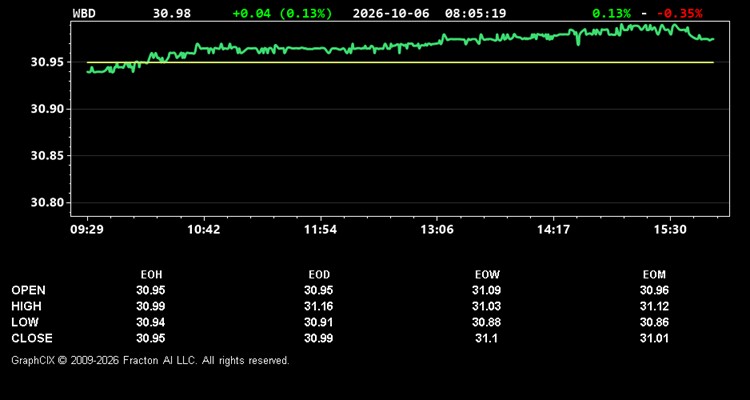
Task: Select the EOM LOW value 30.86
Action: (654, 322)
